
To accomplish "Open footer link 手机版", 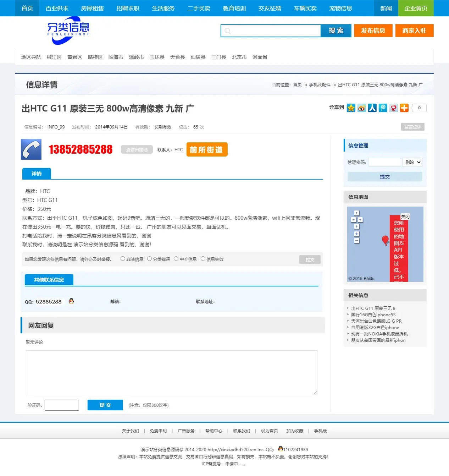I will (x=321, y=431).
